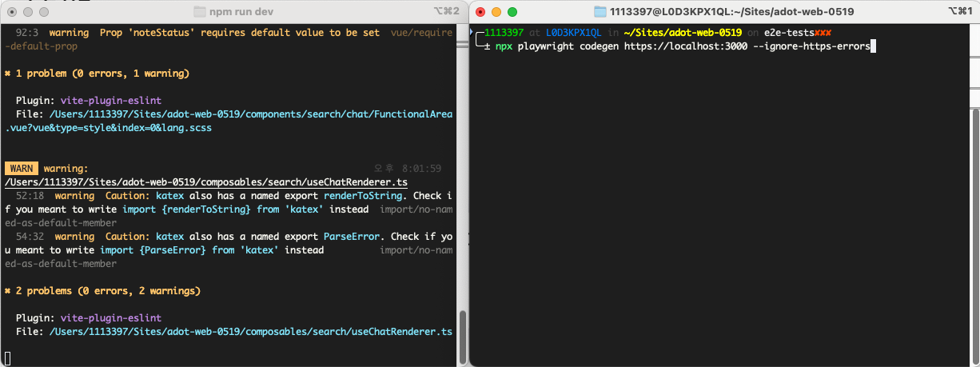Image resolution: width=980 pixels, height=367 pixels.
Task: Click the ⌥⌘2 shortcut label
Action: click(x=446, y=12)
